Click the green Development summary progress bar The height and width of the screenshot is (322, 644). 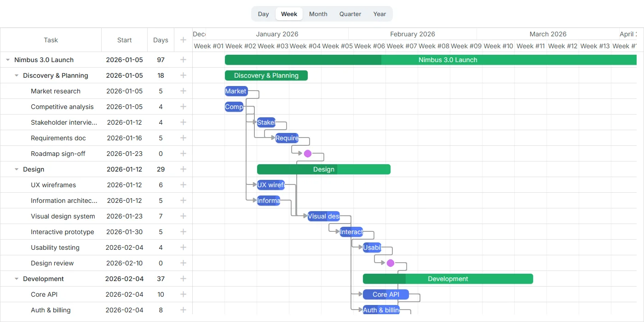tap(448, 279)
